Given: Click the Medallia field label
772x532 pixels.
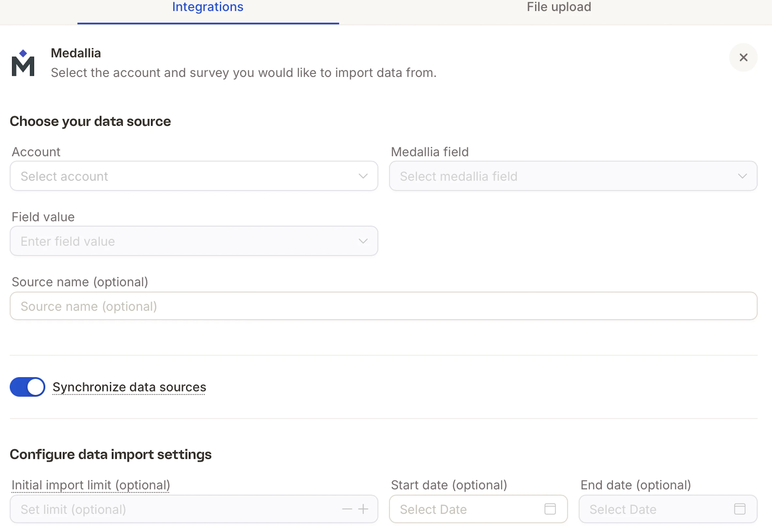Looking at the screenshot, I should (429, 152).
